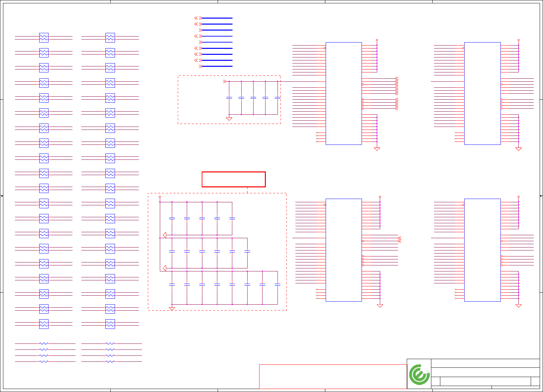
Task: Click the green logo in the title block
Action: tap(419, 374)
